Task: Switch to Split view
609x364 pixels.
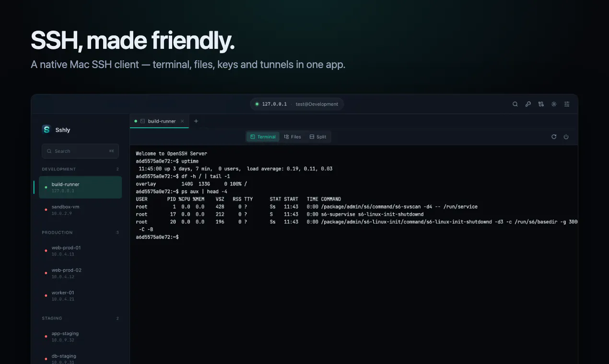Action: click(x=317, y=137)
